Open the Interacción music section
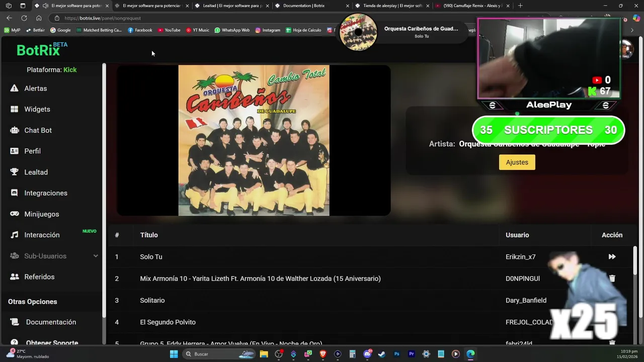Image resolution: width=644 pixels, height=362 pixels. (x=35, y=235)
